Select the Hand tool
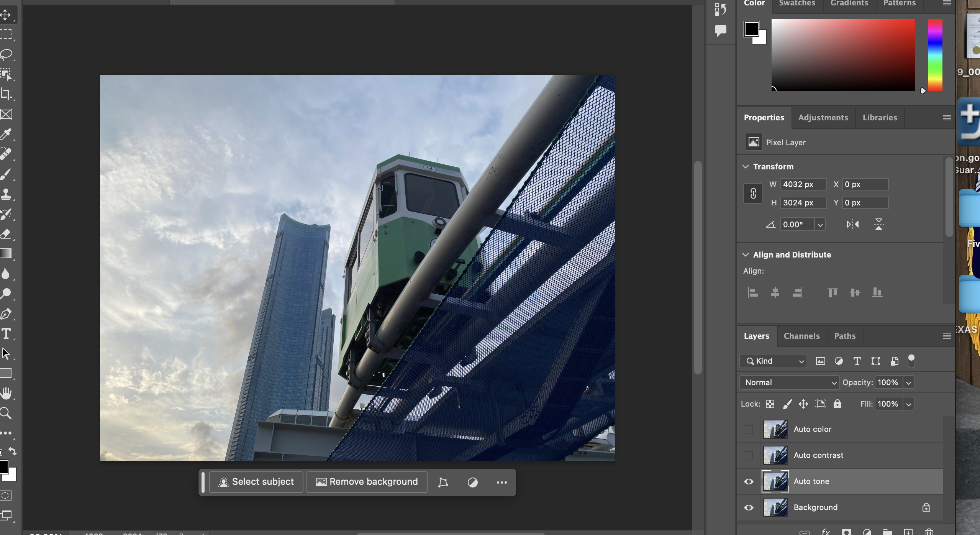The width and height of the screenshot is (980, 535). [6, 393]
